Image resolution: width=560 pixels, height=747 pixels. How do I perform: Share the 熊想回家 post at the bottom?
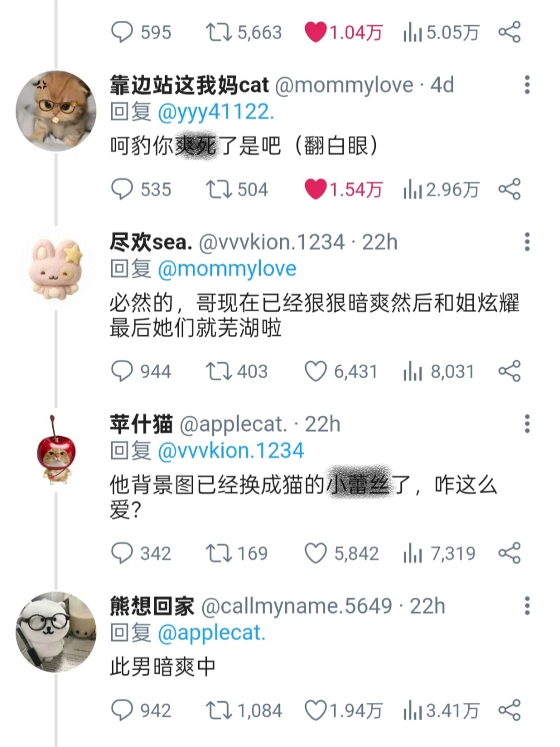click(x=509, y=710)
